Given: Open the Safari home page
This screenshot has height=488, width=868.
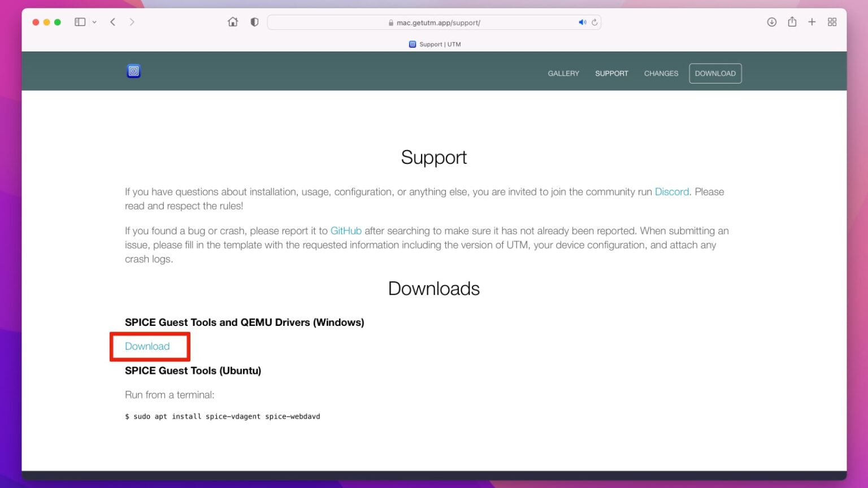Looking at the screenshot, I should [233, 22].
